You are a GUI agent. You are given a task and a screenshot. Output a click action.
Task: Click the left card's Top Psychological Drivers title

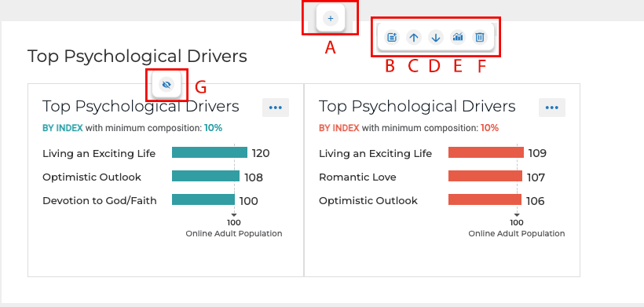(141, 106)
